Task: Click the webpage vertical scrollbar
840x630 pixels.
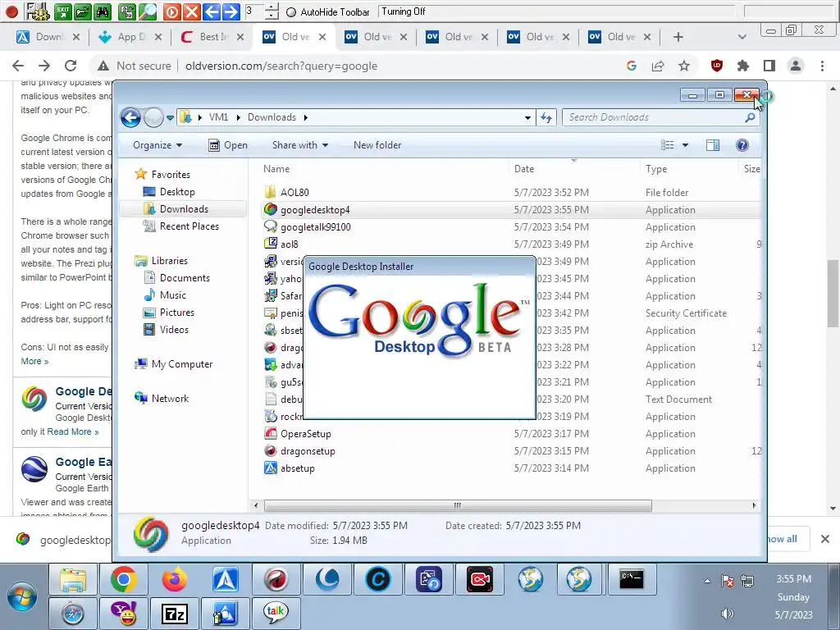Action: click(833, 293)
